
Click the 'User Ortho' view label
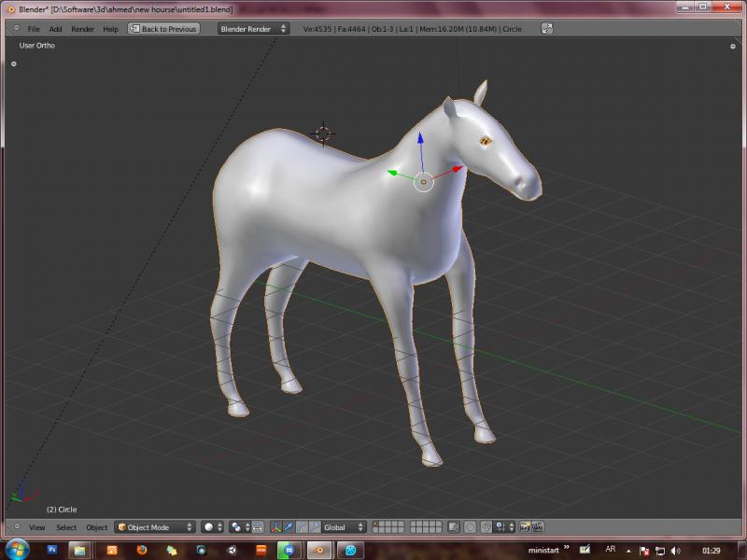[x=37, y=45]
